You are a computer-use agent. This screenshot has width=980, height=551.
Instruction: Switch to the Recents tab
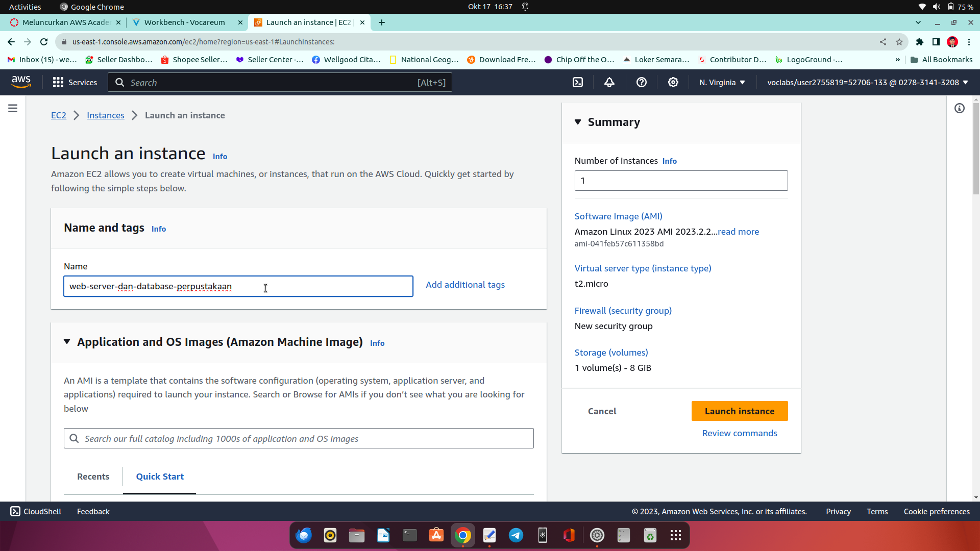[93, 477]
